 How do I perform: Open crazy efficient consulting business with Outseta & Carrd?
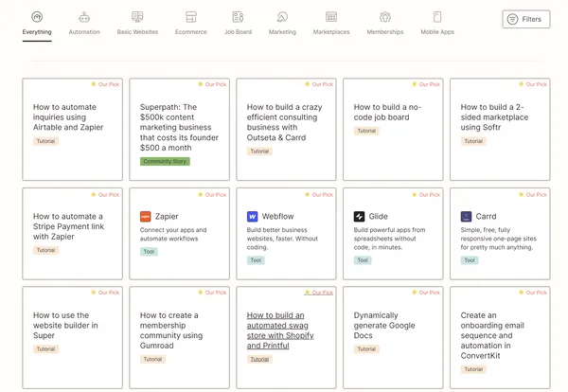click(x=284, y=122)
